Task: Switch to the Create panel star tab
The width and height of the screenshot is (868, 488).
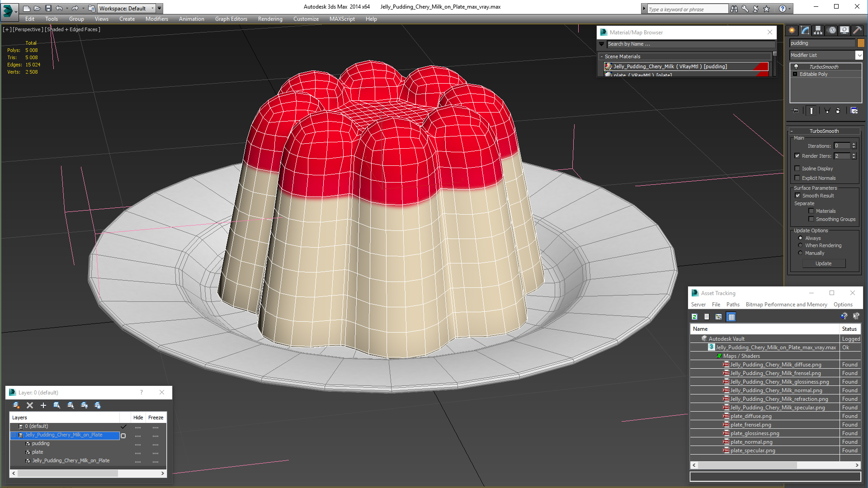Action: 792,30
